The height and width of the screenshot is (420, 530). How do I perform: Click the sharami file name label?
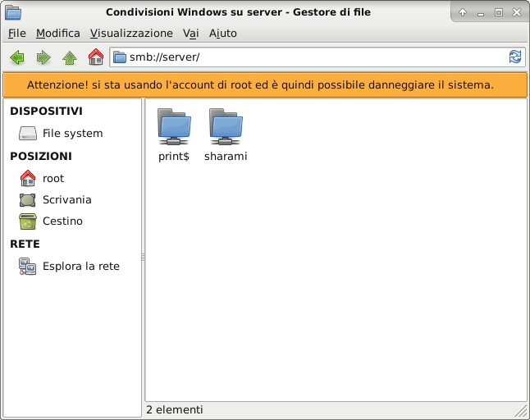click(x=226, y=156)
